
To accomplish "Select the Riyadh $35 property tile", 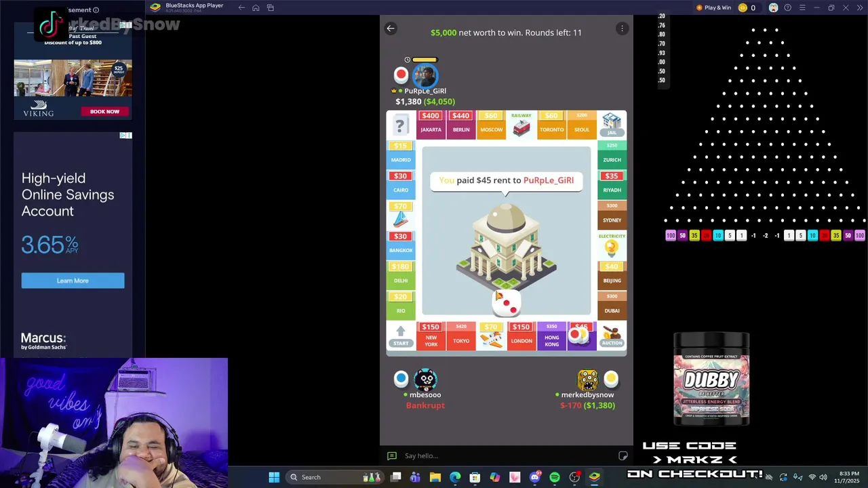I will (x=612, y=185).
